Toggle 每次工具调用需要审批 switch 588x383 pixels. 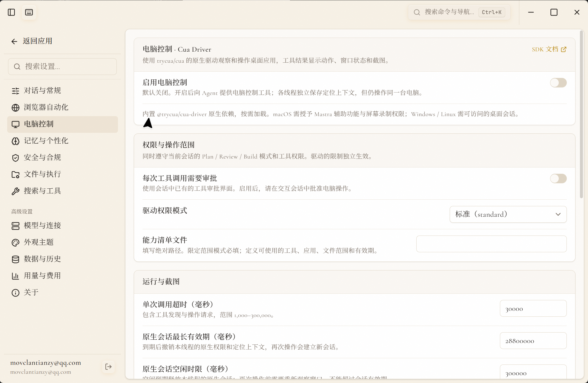coord(558,179)
